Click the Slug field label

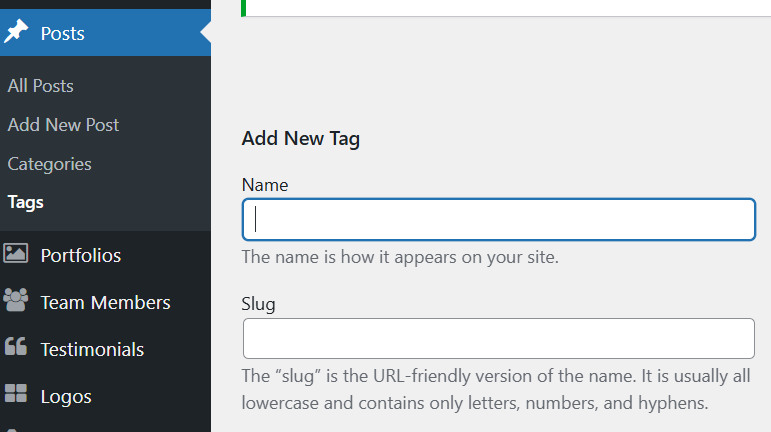(258, 303)
